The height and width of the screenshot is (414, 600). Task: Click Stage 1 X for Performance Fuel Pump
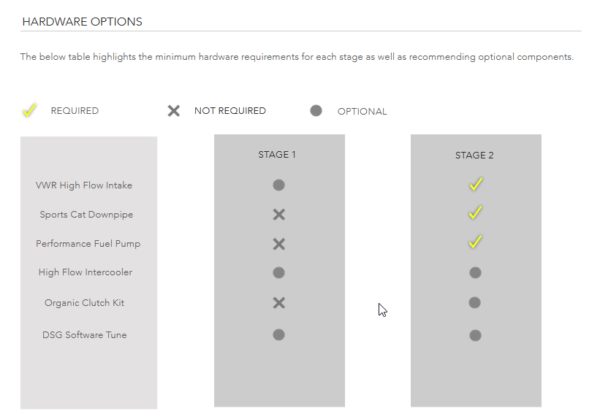279,244
